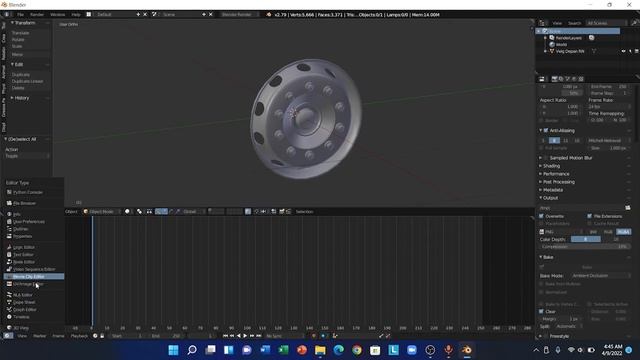Choose File Browser in Editor Type menu
This screenshot has height=360, width=640.
[x=33, y=203]
